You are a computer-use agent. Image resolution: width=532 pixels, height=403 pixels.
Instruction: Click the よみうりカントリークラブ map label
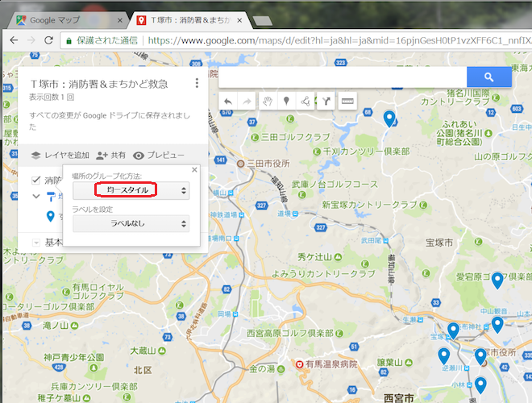[x=323, y=274]
